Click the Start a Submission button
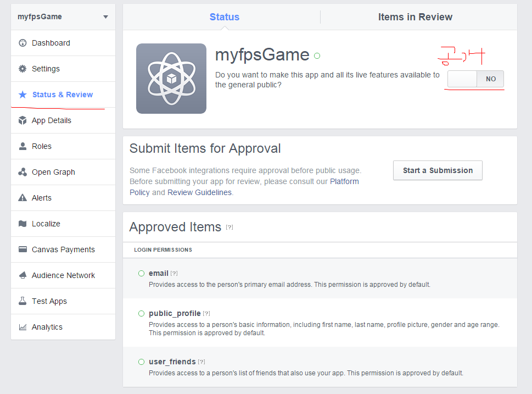This screenshot has width=532, height=394. click(438, 170)
